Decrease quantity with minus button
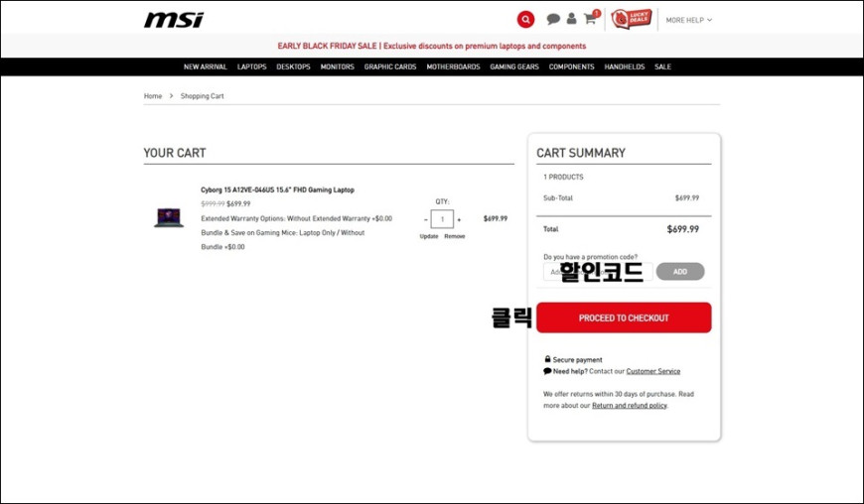Image resolution: width=864 pixels, height=504 pixels. point(425,219)
